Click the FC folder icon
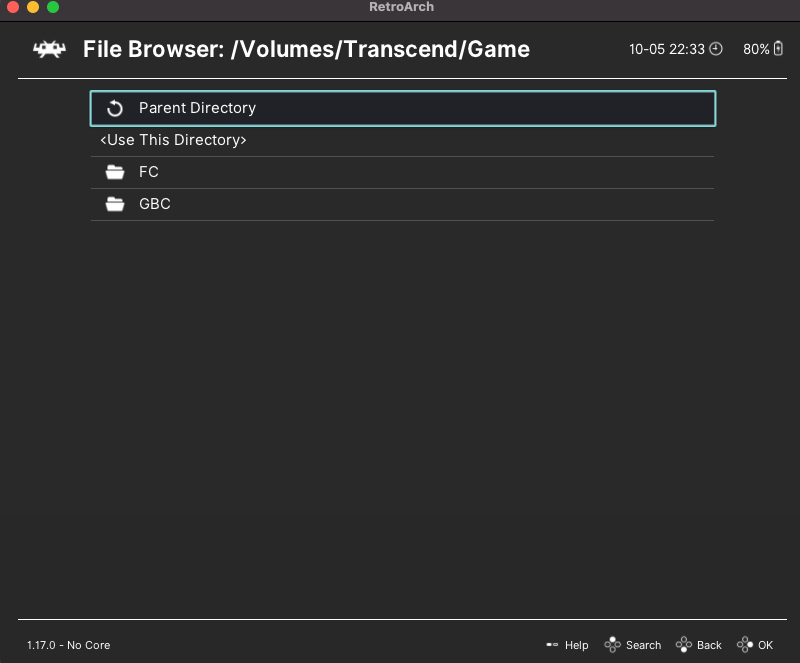800x663 pixels. [115, 172]
